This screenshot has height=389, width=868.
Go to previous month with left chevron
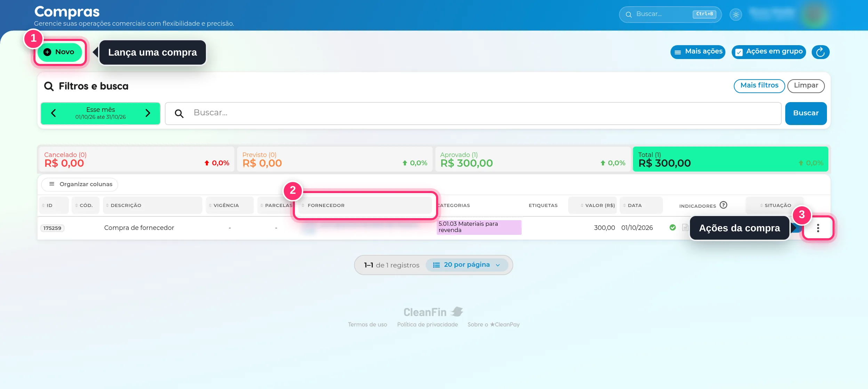(x=54, y=113)
